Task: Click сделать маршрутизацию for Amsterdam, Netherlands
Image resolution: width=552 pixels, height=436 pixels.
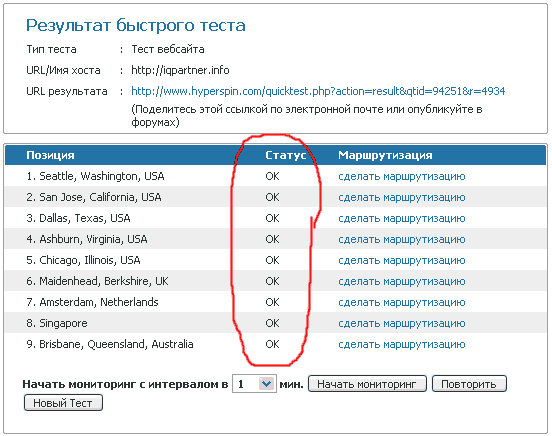Action: pos(402,302)
